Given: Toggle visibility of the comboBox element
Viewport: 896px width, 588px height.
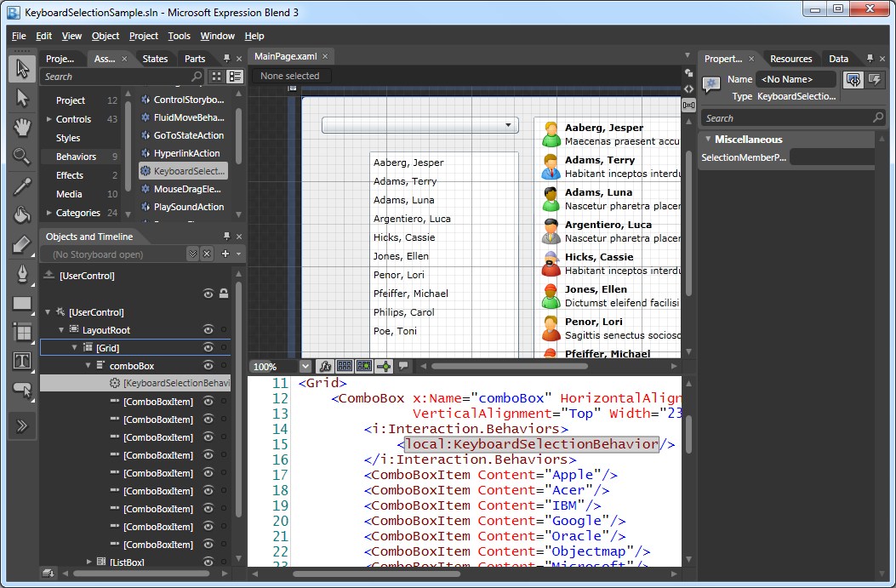Looking at the screenshot, I should pos(208,364).
